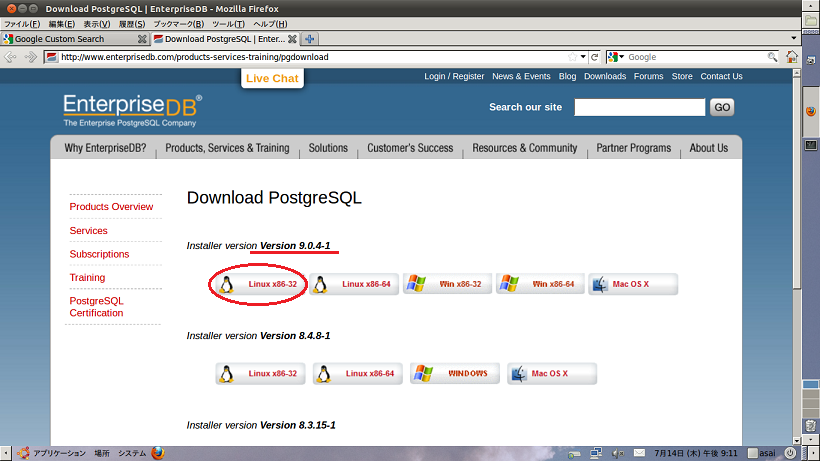
Task: Open the 履歴(S) menu
Action: pos(132,24)
